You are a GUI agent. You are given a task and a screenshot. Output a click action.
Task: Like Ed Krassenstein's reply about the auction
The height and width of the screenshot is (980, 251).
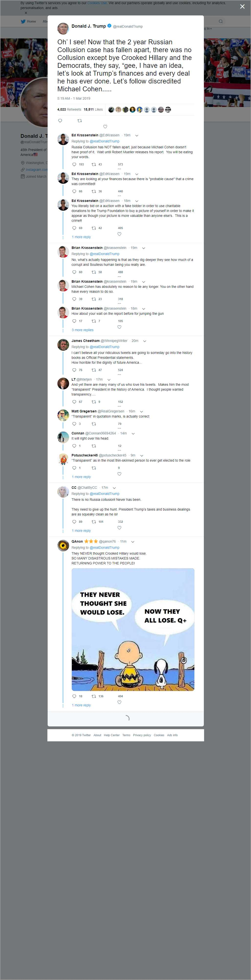click(x=119, y=233)
